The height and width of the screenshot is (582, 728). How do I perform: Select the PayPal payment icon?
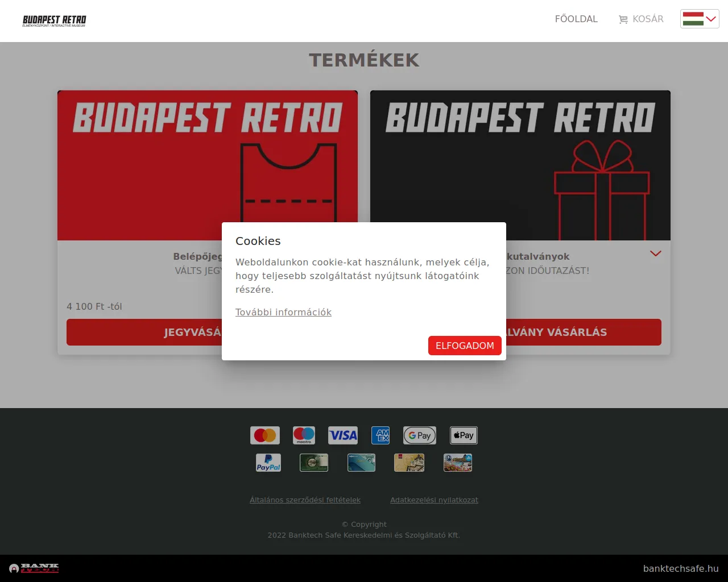tap(268, 462)
